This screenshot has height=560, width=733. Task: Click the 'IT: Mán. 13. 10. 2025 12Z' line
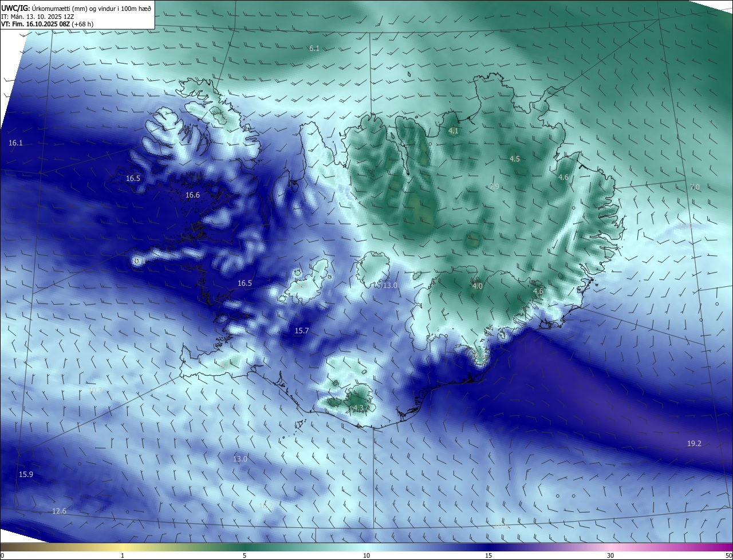(x=37, y=17)
